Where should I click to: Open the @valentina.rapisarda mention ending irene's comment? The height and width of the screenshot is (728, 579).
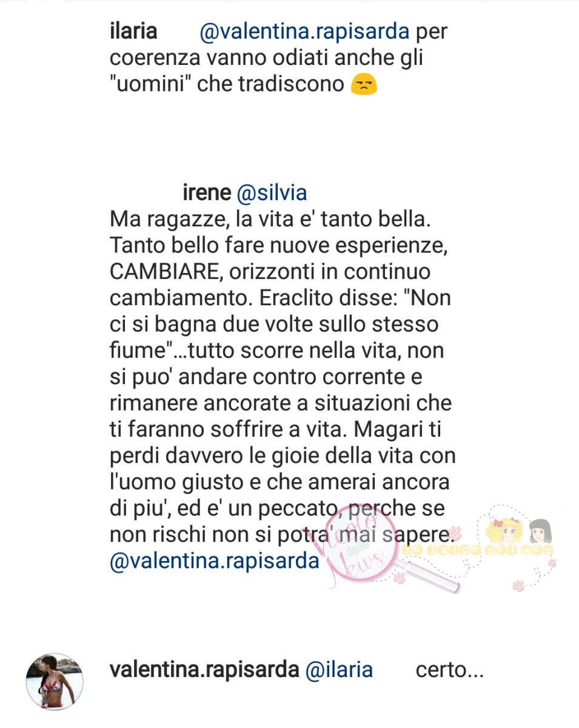coord(215,561)
